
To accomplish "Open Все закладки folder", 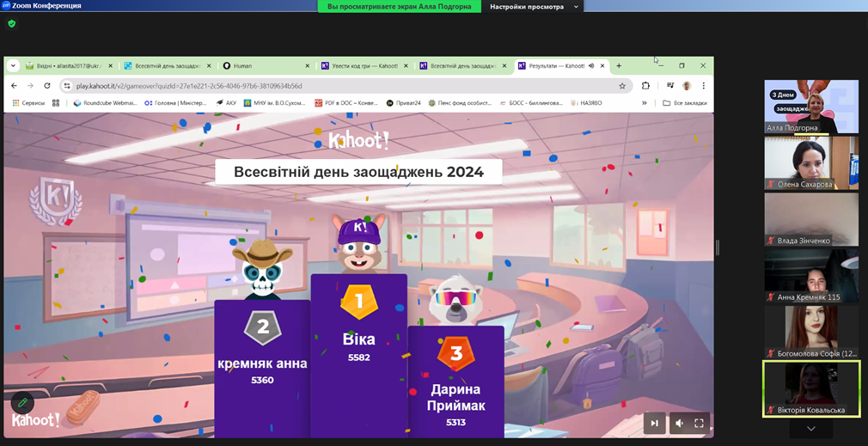I will (x=685, y=103).
